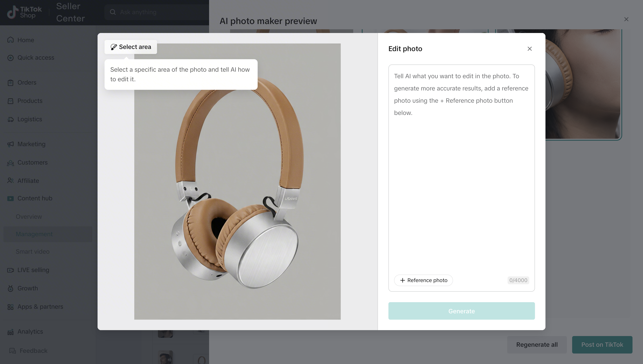The height and width of the screenshot is (364, 643).
Task: Click the TikTok Shop logo
Action: (24, 12)
